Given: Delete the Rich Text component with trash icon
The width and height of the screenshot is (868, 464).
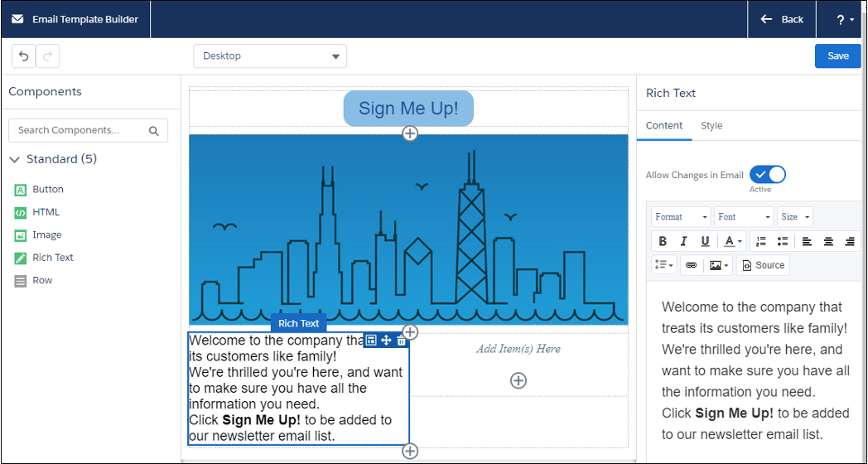Looking at the screenshot, I should click(x=402, y=341).
